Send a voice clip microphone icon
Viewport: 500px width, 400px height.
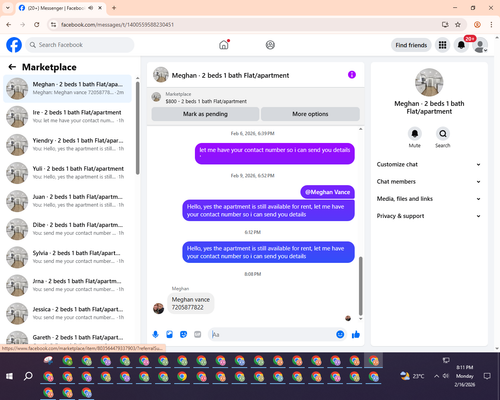155,334
